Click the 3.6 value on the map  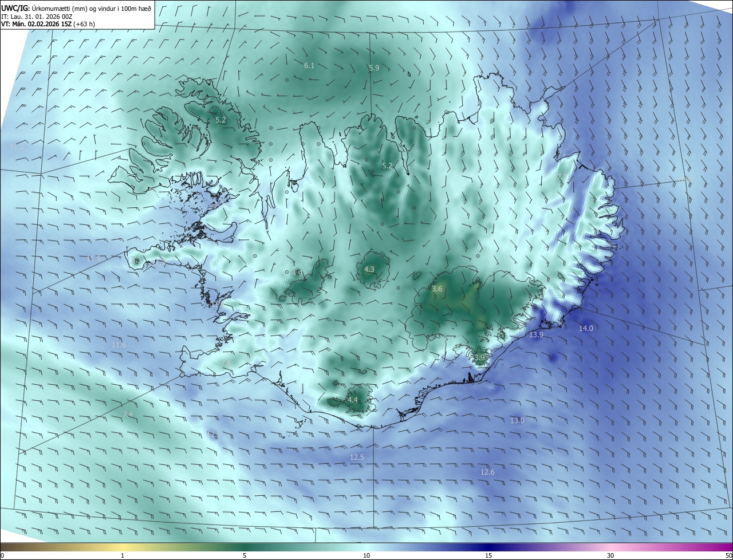coord(437,289)
